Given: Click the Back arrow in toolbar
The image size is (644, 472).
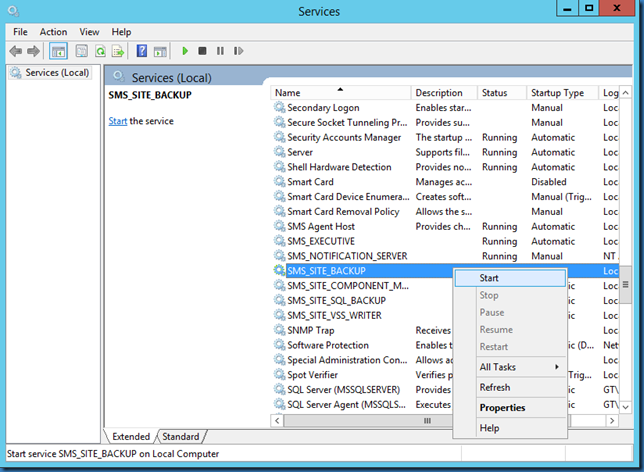Looking at the screenshot, I should (16, 51).
